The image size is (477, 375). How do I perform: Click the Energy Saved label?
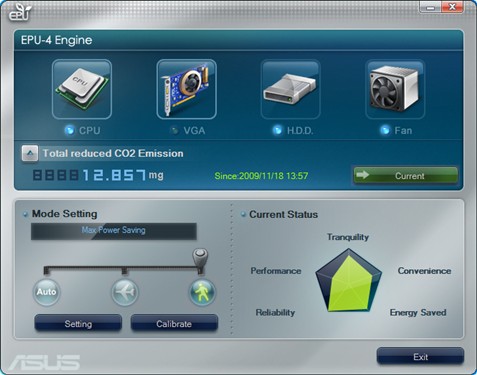click(x=418, y=312)
